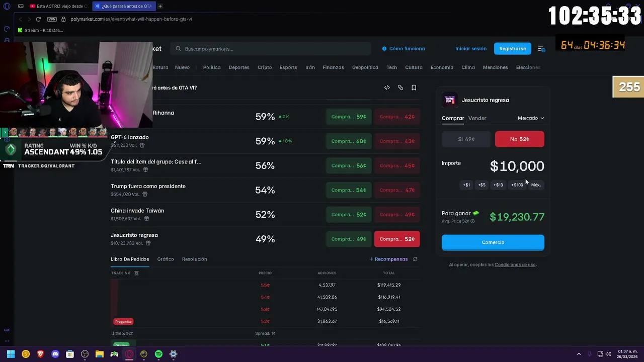Click the site lock icon in the address bar

click(x=63, y=19)
